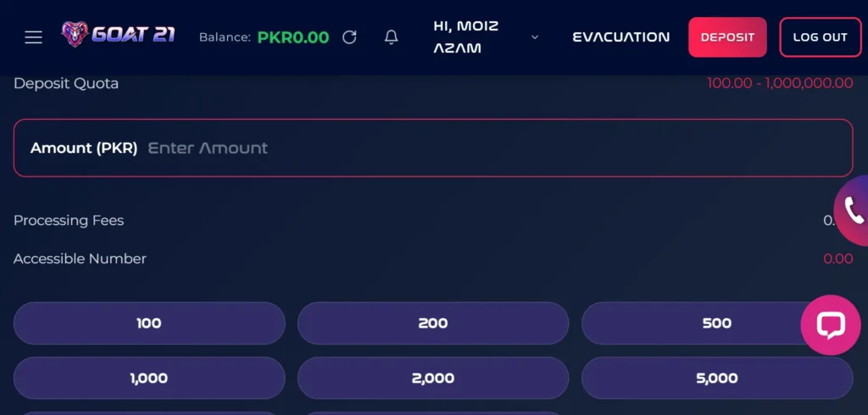Viewport: 868px width, 415px height.
Task: Click the GOAT 21 logo
Action: tap(118, 35)
